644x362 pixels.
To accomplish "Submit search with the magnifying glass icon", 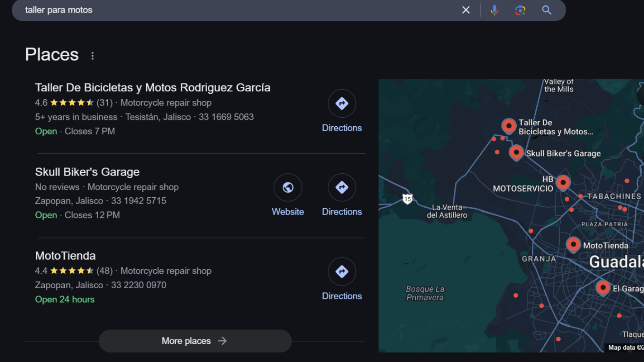I will click(x=547, y=10).
